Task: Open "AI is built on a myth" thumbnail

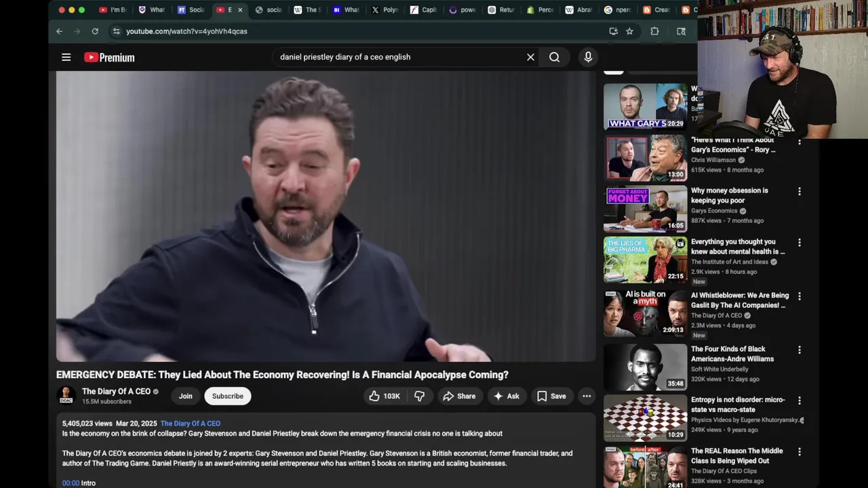Action: coord(645,313)
